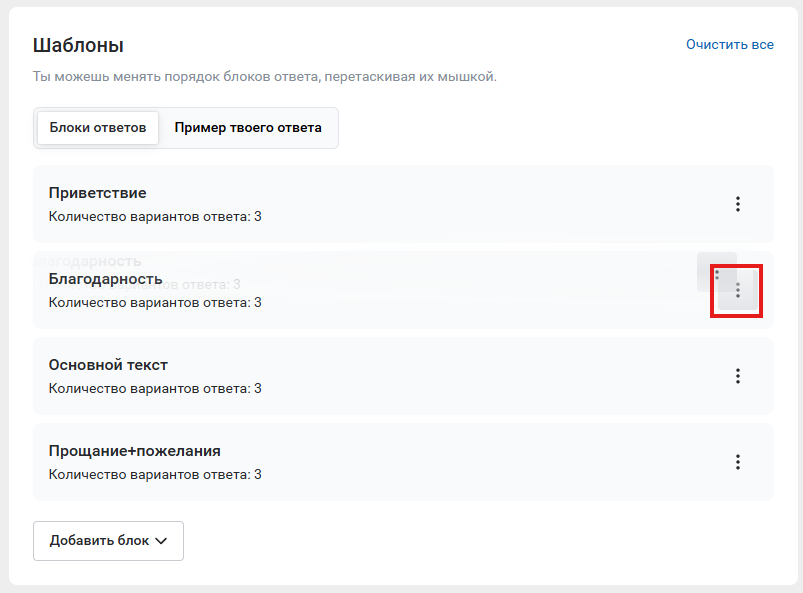Click the answer count text under Благодарность
The height and width of the screenshot is (593, 803).
tap(155, 302)
